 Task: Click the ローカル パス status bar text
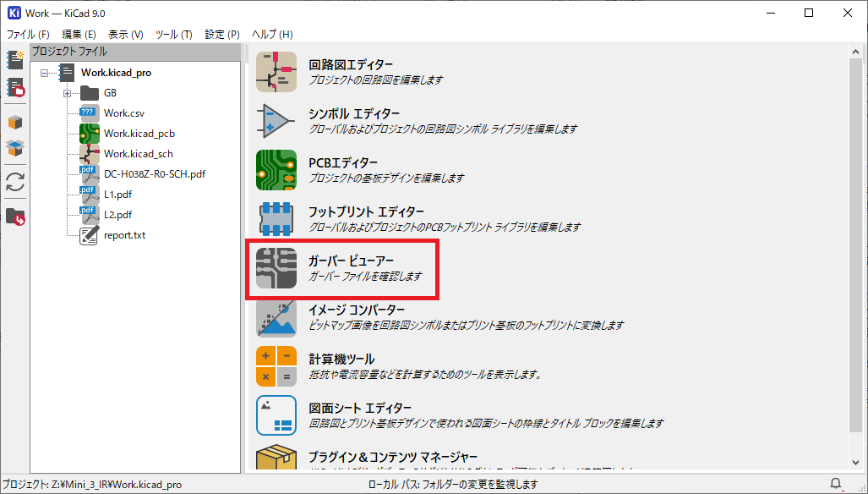click(x=453, y=485)
